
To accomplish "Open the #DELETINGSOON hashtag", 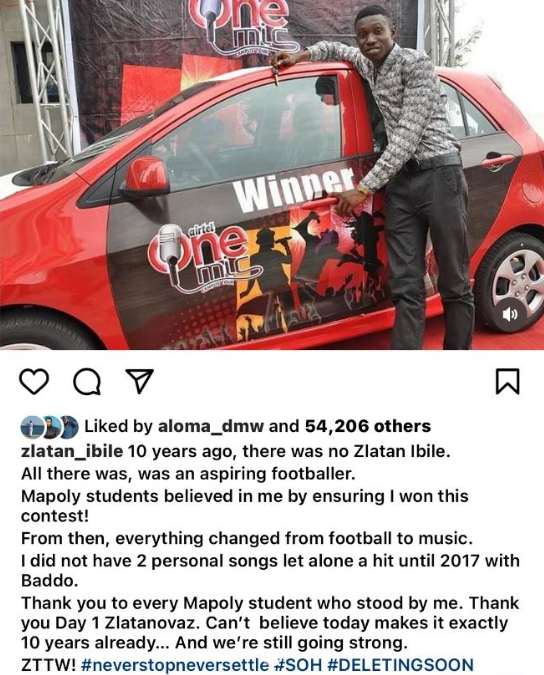I will coord(400,665).
